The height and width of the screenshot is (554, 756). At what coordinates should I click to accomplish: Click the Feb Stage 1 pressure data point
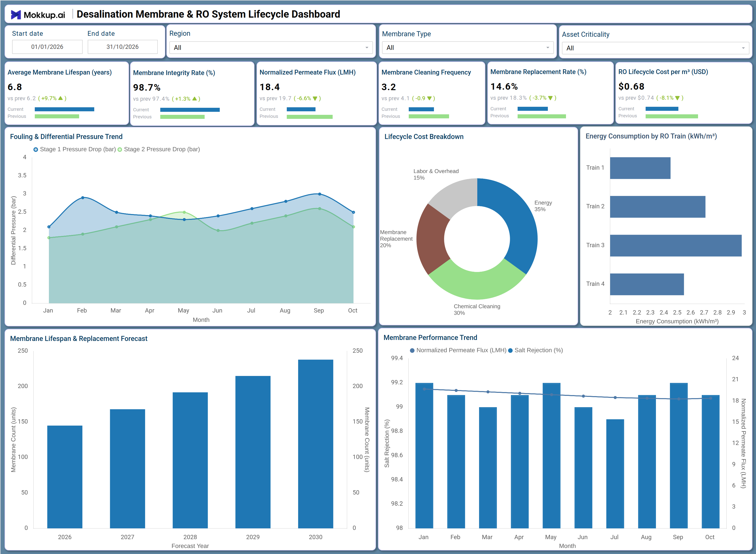coord(83,198)
